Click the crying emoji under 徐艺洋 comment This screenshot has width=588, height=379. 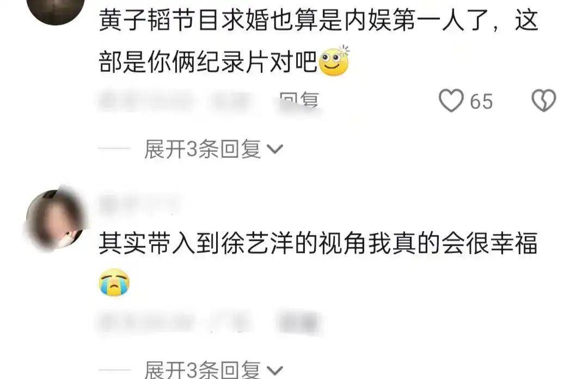[x=114, y=282]
